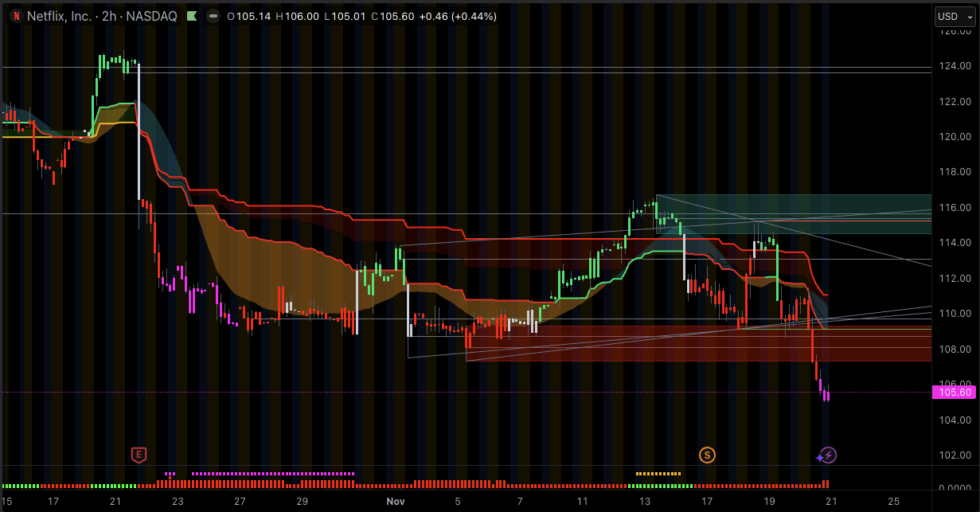Click the "Nov" label on the time axis
The height and width of the screenshot is (512, 980).
[396, 502]
